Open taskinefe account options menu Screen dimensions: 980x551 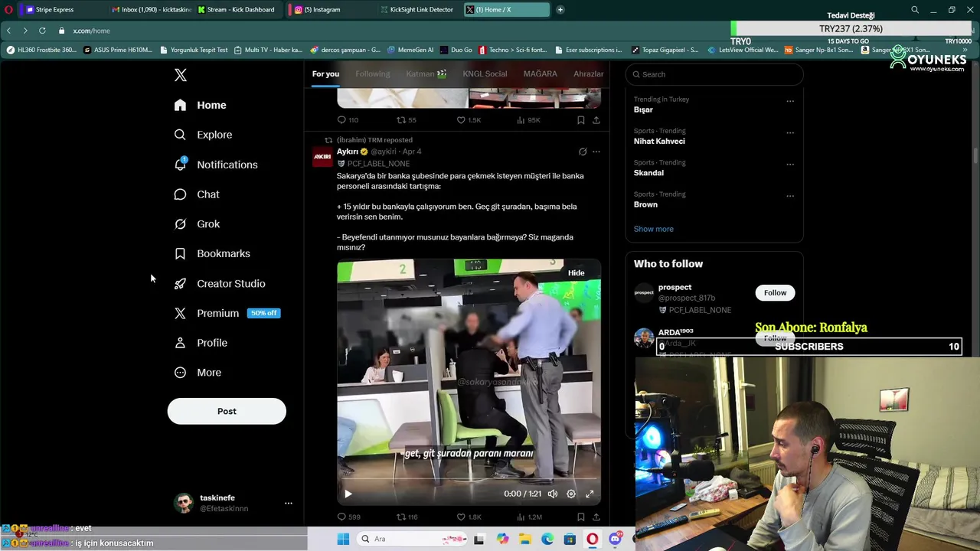(x=289, y=503)
